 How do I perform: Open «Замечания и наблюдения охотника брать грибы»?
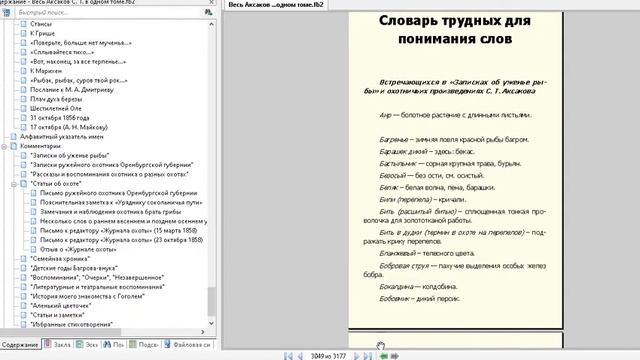point(111,212)
